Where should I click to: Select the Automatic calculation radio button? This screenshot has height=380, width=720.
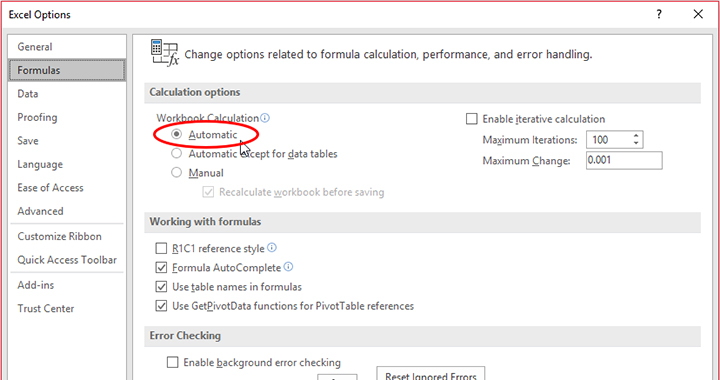click(176, 134)
